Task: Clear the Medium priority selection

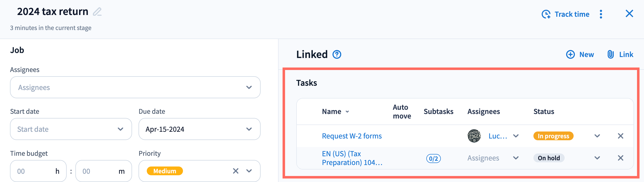Action: coord(235,171)
